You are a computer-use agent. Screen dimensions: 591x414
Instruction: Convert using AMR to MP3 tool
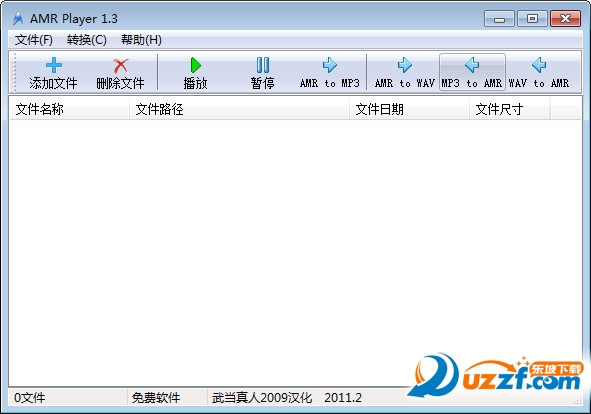(330, 72)
